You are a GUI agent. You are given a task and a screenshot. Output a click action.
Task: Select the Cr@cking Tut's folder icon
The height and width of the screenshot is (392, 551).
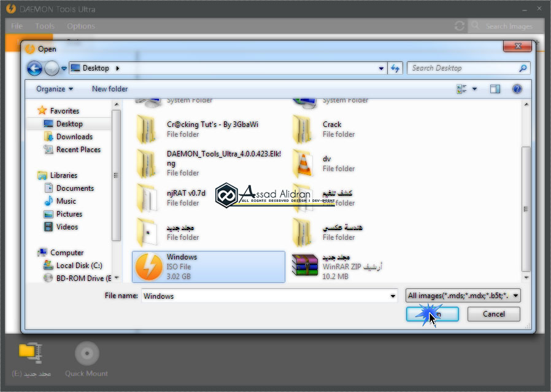pos(147,129)
